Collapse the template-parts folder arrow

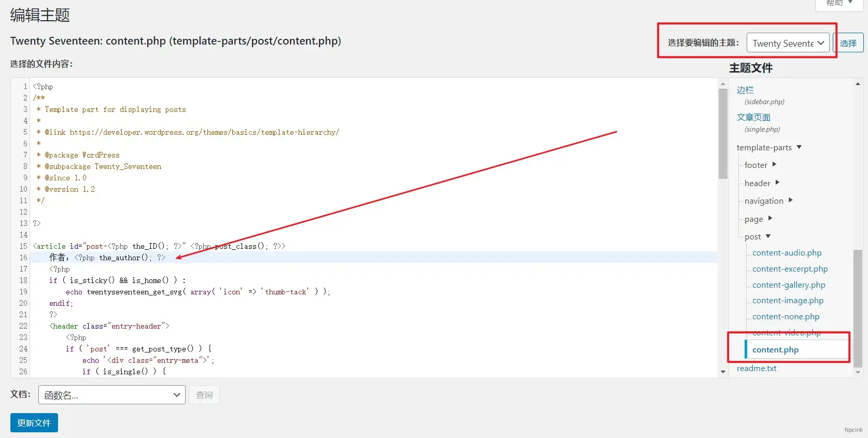799,147
